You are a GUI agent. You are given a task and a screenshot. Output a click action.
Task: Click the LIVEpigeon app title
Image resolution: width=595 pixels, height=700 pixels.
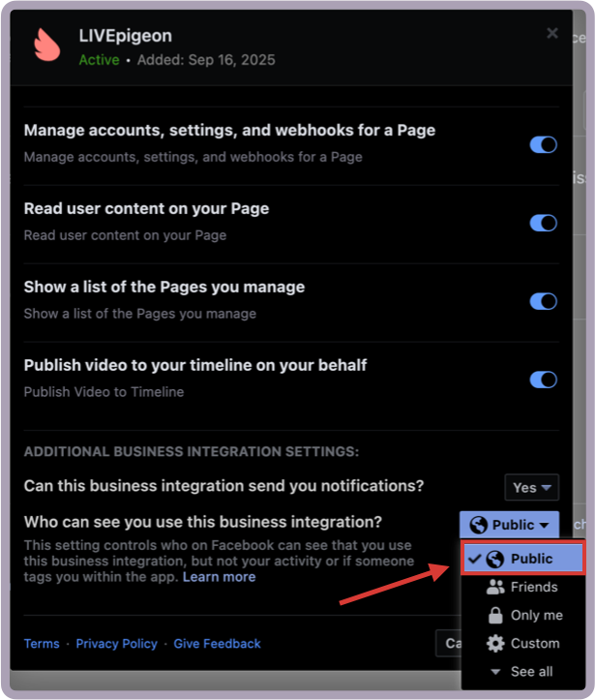pos(126,36)
